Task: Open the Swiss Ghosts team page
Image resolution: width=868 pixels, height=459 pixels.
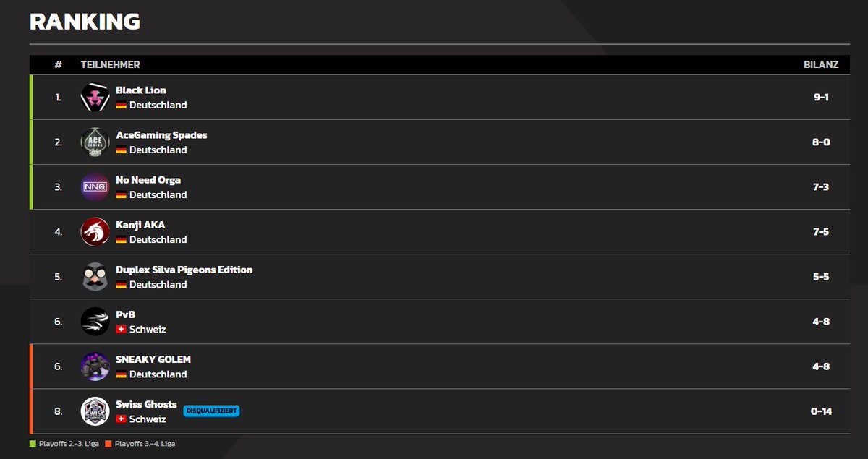Action: click(x=146, y=404)
